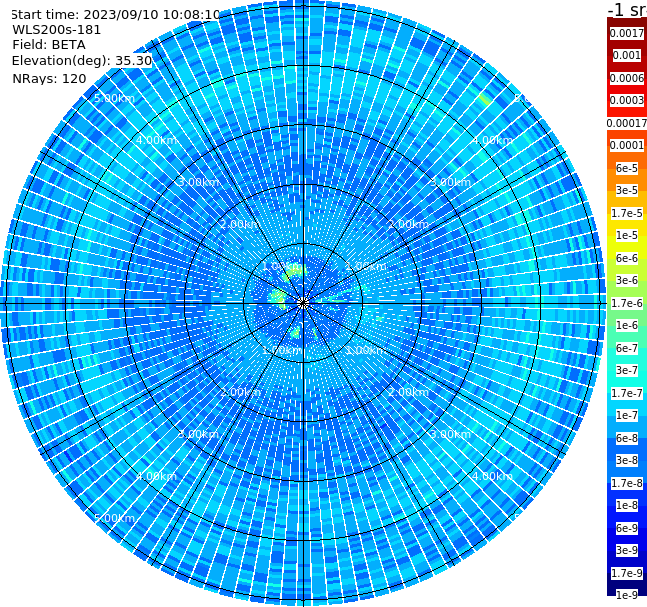Click the bright yellow-green echo spot near upper-right 4km ring
Viewport: 647px width, 607px height.
coord(484,99)
